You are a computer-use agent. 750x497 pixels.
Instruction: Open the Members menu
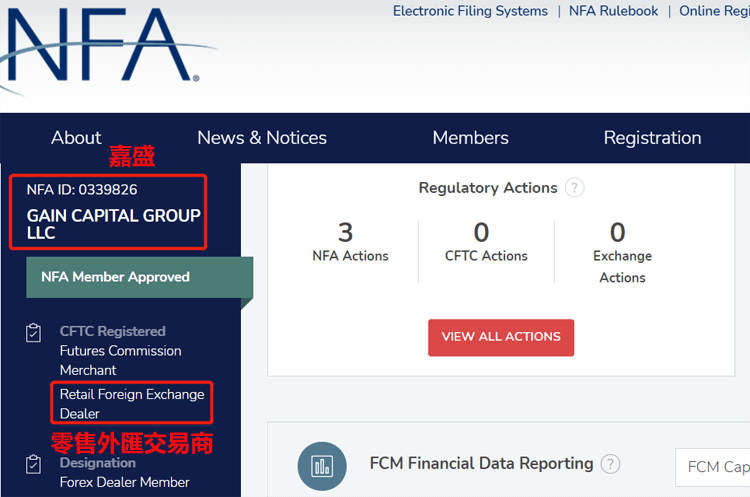click(x=470, y=138)
